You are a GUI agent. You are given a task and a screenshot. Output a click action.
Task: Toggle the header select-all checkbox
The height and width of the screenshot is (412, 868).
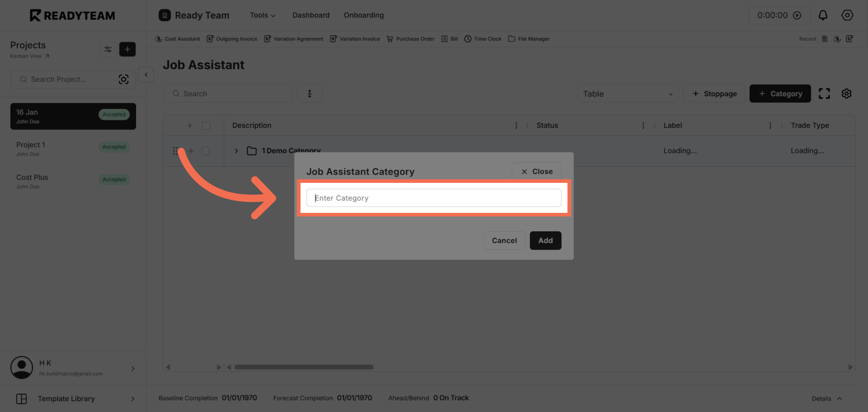(206, 125)
